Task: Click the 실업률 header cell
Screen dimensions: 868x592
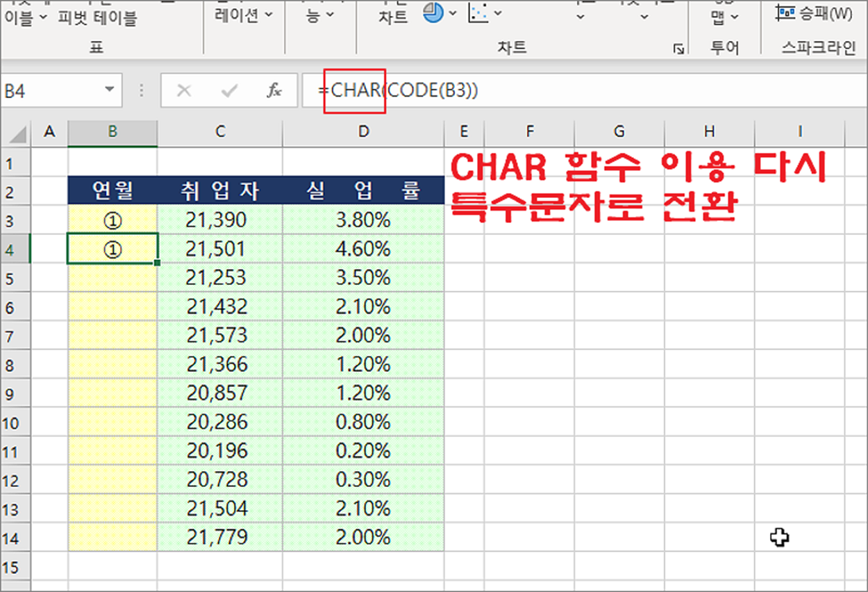Action: (x=363, y=191)
